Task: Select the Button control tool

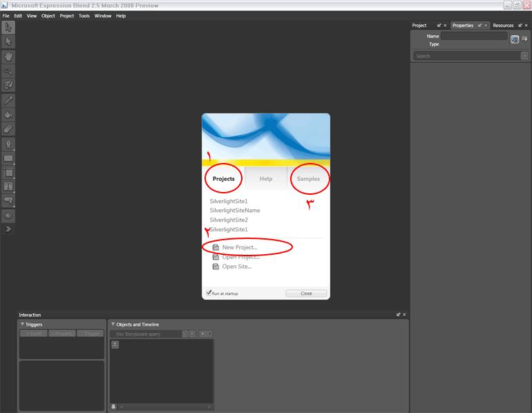Action: tap(8, 201)
